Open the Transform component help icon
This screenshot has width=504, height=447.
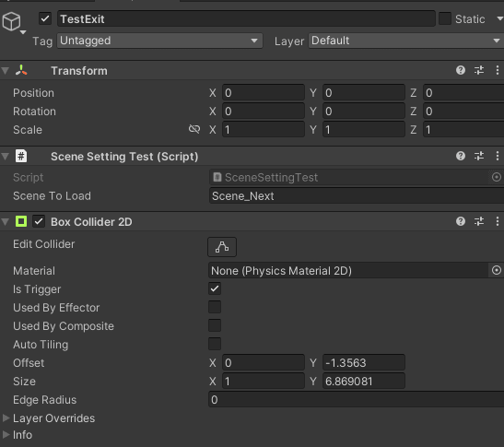(x=461, y=70)
